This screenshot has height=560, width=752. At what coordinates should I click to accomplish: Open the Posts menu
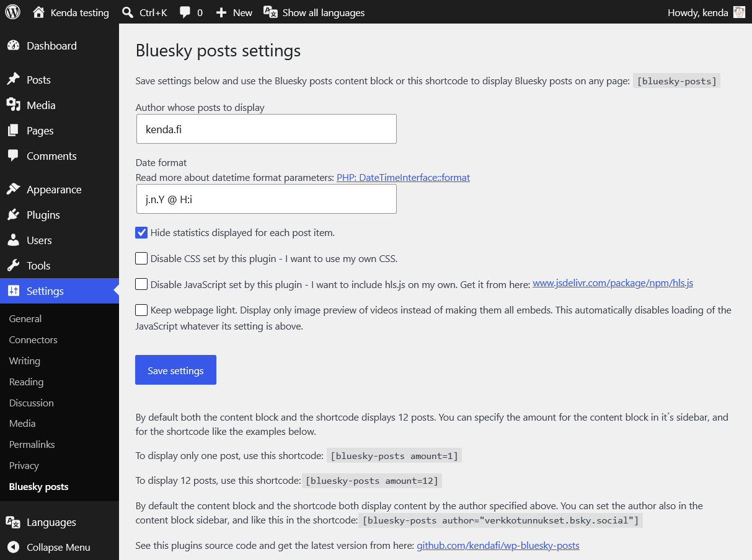click(60, 79)
